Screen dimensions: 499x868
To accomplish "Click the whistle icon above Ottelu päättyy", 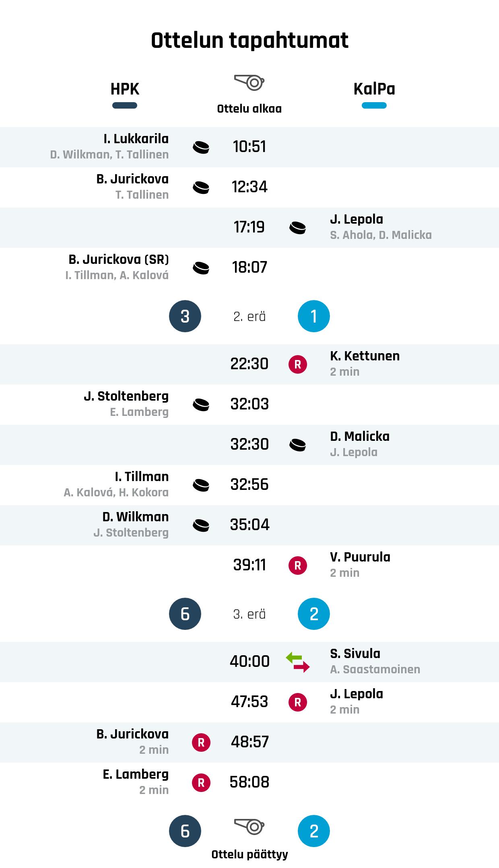I will click(249, 827).
